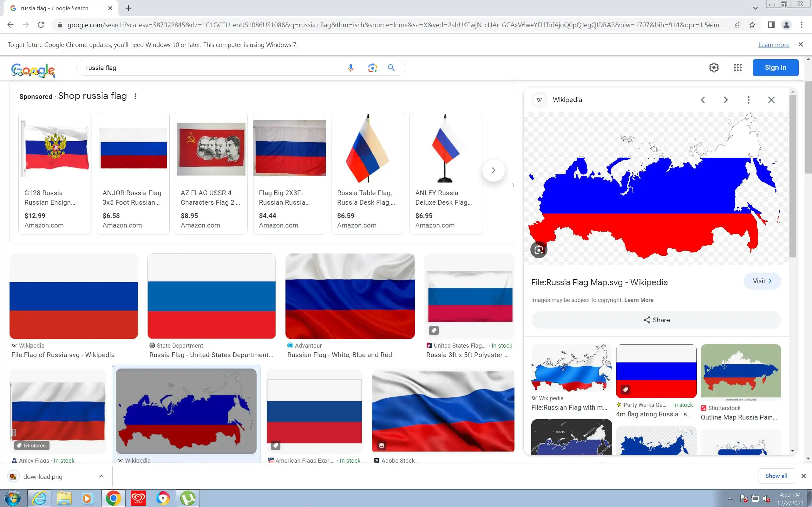The height and width of the screenshot is (507, 812).
Task: Reload the current page
Action: coord(41,25)
